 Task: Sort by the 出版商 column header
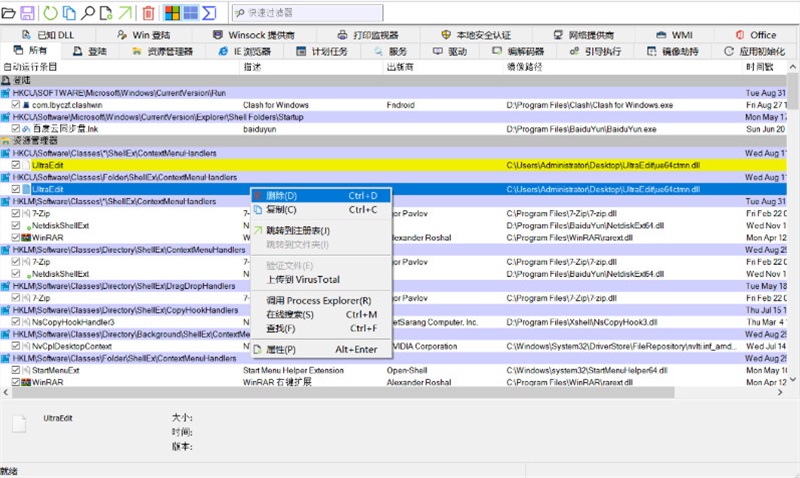pyautogui.click(x=443, y=67)
